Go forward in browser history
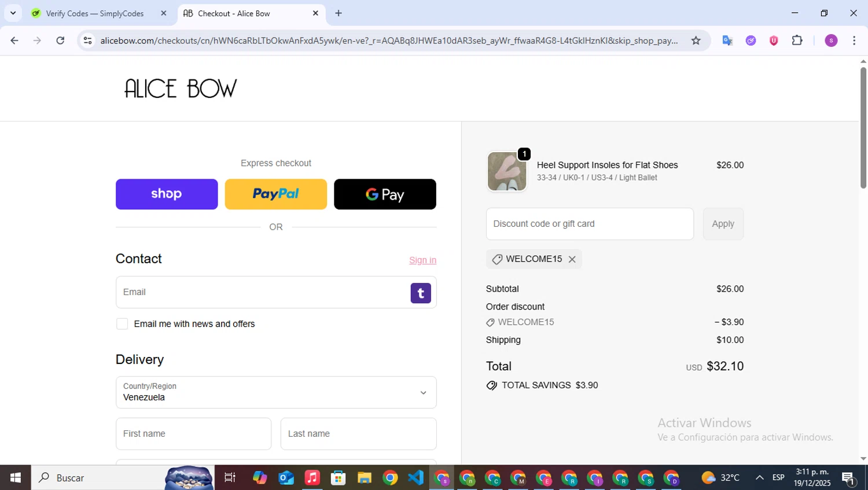The image size is (868, 490). click(x=37, y=40)
